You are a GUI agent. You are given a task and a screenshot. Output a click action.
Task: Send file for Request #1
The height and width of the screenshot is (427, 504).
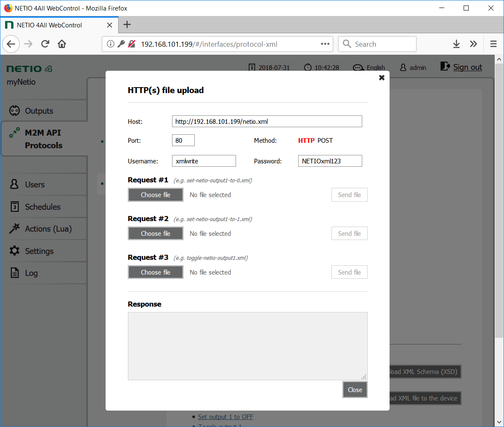click(x=350, y=195)
